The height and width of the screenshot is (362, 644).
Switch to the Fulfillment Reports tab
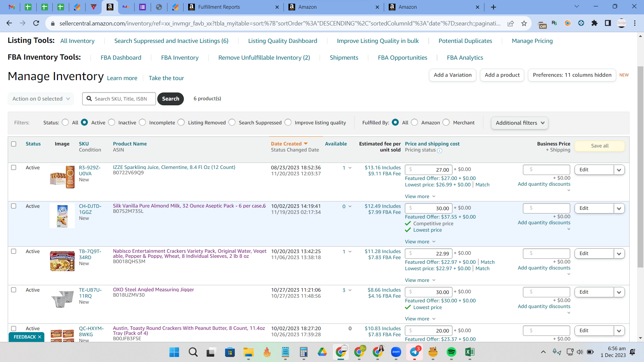(x=233, y=7)
